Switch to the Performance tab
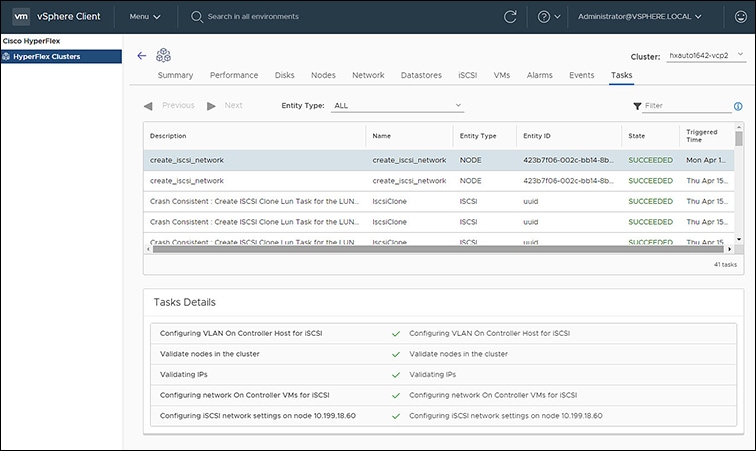The height and width of the screenshot is (451, 756). point(234,75)
